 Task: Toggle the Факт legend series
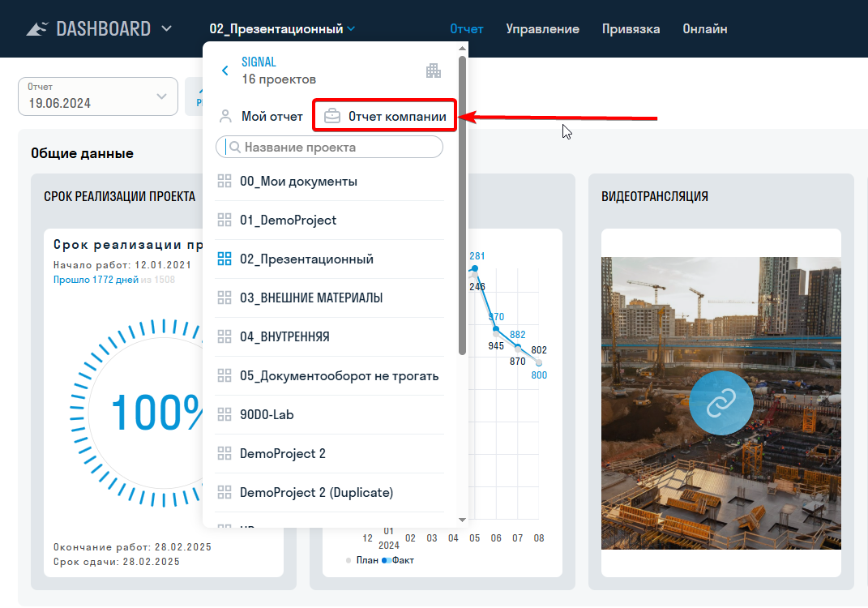tap(402, 560)
